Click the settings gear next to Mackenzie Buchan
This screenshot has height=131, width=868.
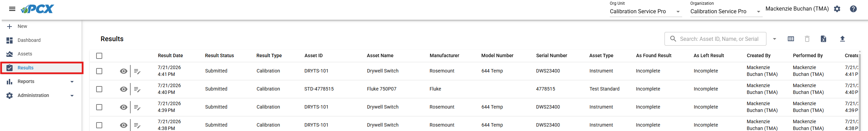point(837,9)
